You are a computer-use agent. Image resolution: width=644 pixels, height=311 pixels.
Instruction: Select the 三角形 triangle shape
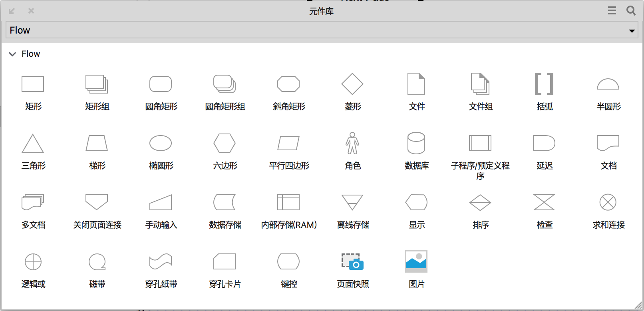coord(33,143)
